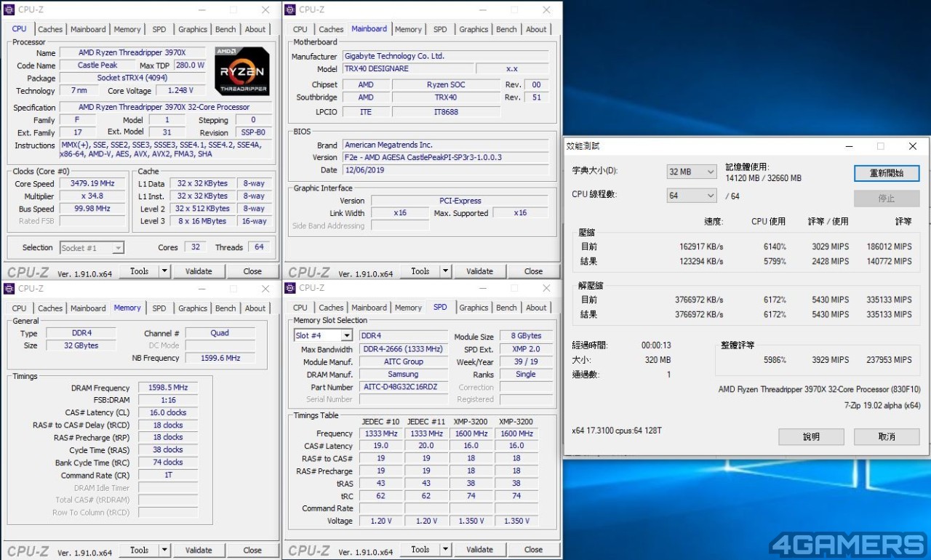Click the Channel # Quad value
The width and height of the screenshot is (931, 560).
220,333
